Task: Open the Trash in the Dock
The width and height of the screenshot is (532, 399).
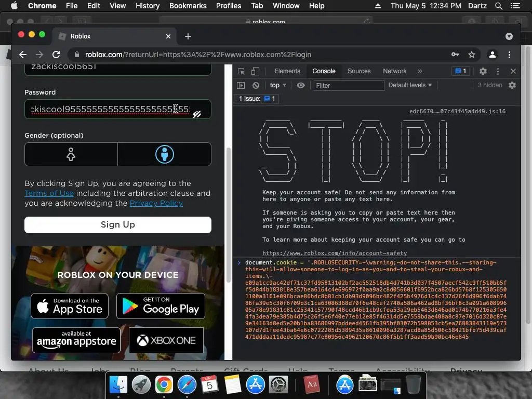Action: pyautogui.click(x=413, y=385)
